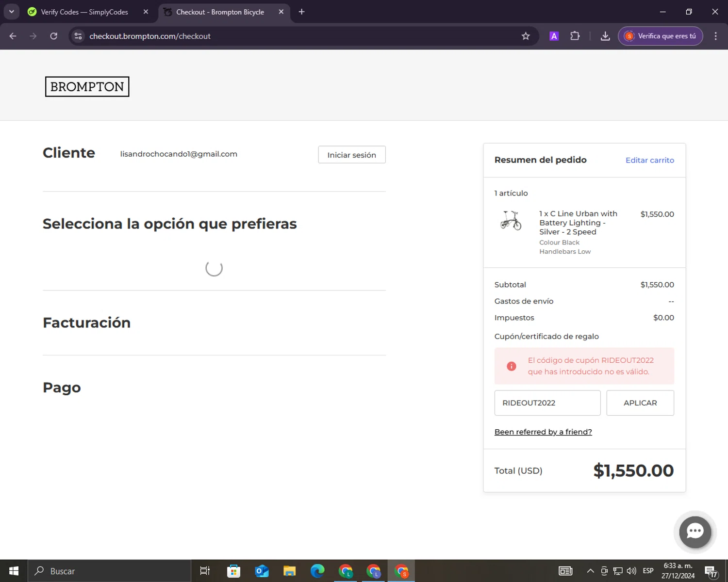Screen dimensions: 728x582
Task: Open the clock and date flyout
Action: click(x=678, y=571)
